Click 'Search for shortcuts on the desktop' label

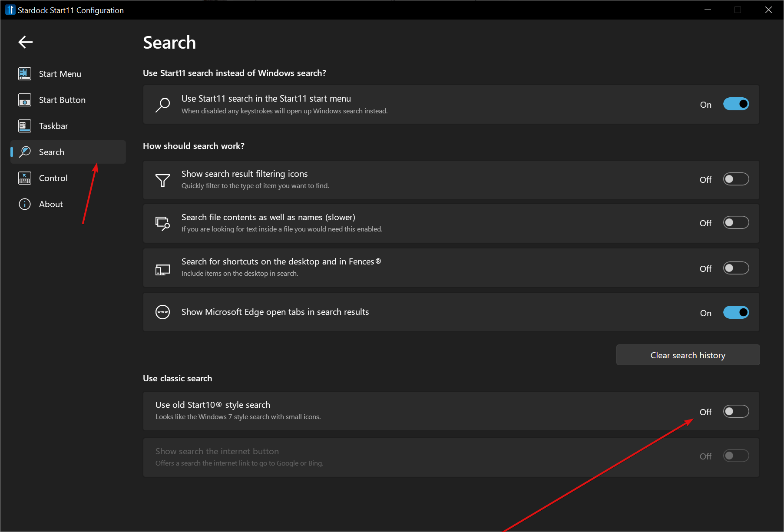pyautogui.click(x=281, y=261)
